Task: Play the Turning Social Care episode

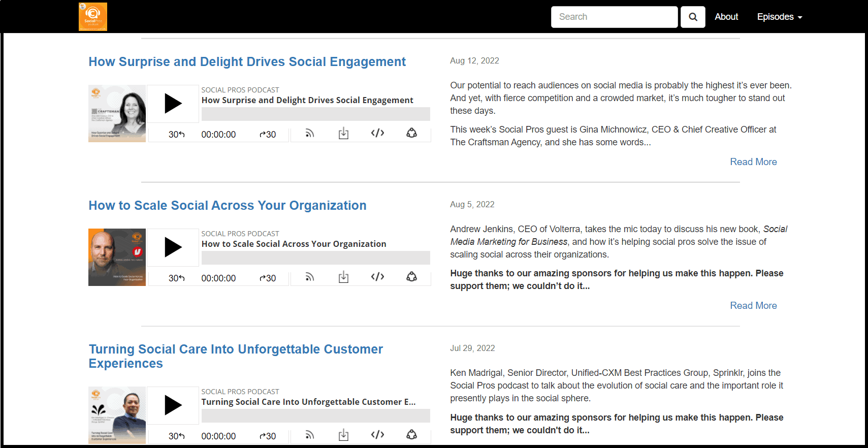Action: (x=173, y=405)
